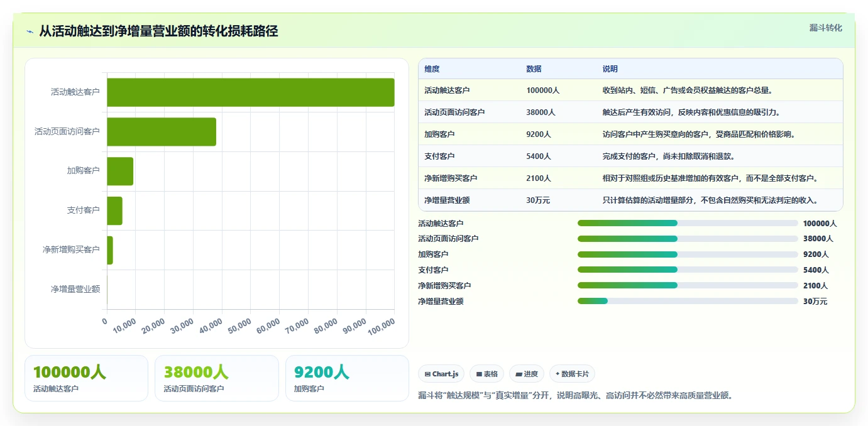Click the 活动页面访问客户 bar in chart

162,132
